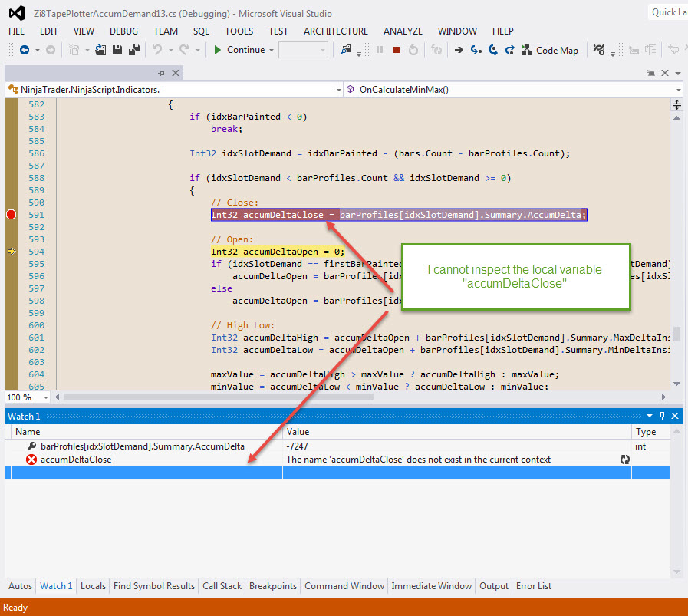Image resolution: width=688 pixels, height=616 pixels.
Task: Click the Stop Debugging red square
Action: [397, 50]
